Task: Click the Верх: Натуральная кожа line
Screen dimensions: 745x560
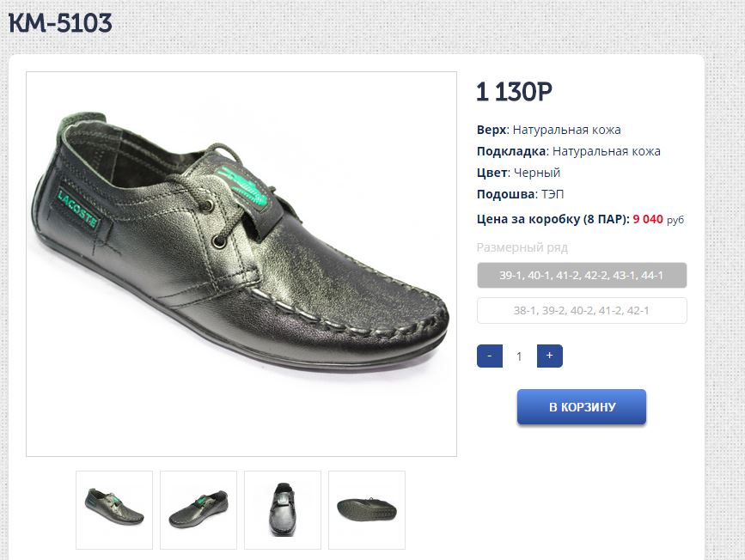Action: tap(548, 130)
